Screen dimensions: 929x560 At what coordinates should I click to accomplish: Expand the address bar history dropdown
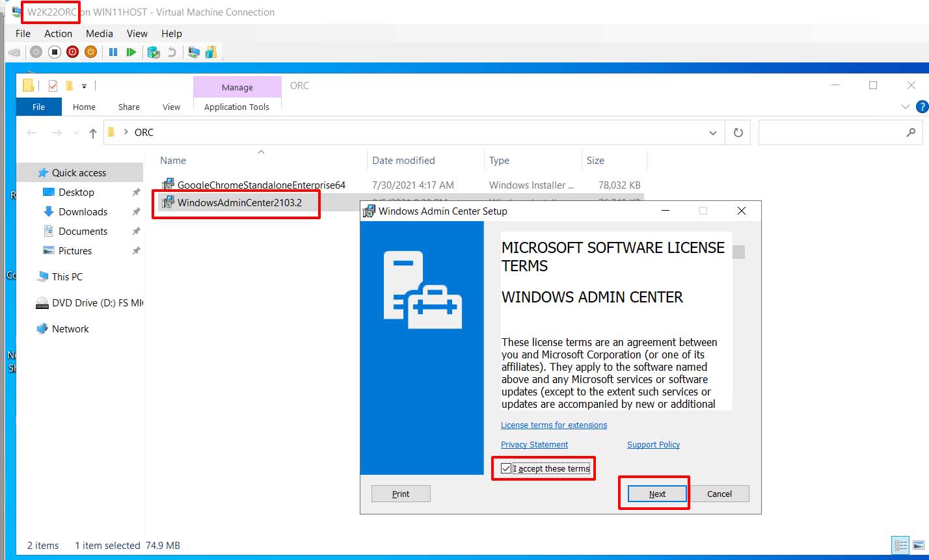712,133
